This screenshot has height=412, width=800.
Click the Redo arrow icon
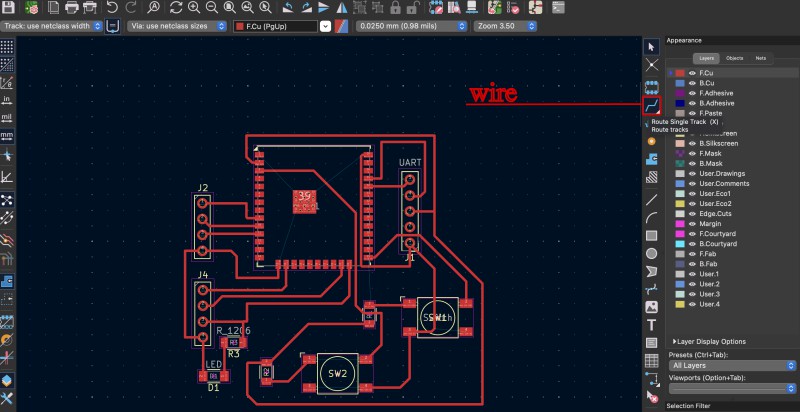click(131, 7)
